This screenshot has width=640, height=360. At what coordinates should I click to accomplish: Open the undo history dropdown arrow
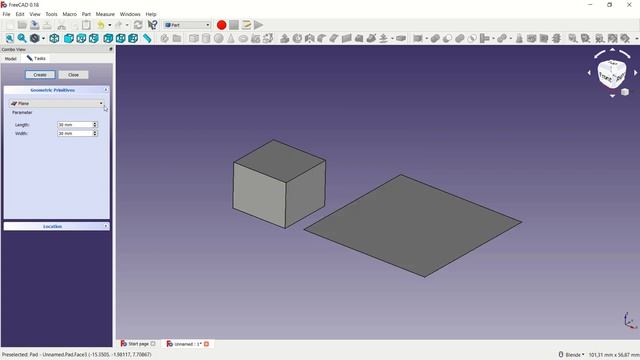point(109,25)
